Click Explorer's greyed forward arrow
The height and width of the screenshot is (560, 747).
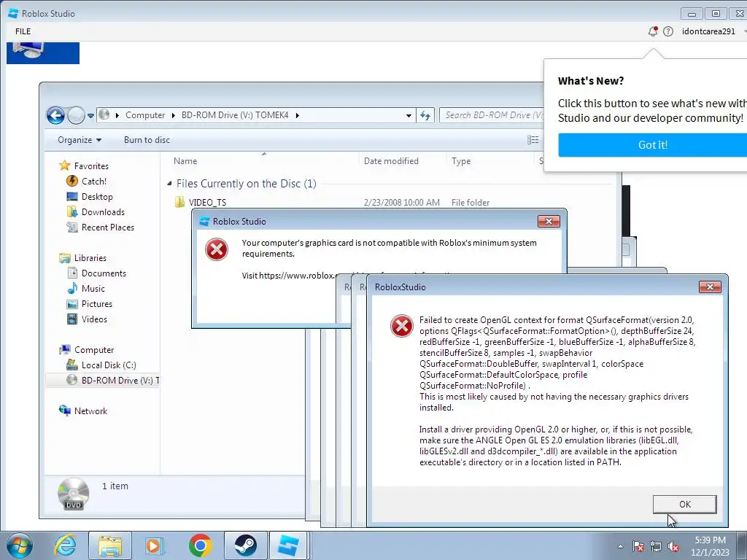pyautogui.click(x=76, y=115)
